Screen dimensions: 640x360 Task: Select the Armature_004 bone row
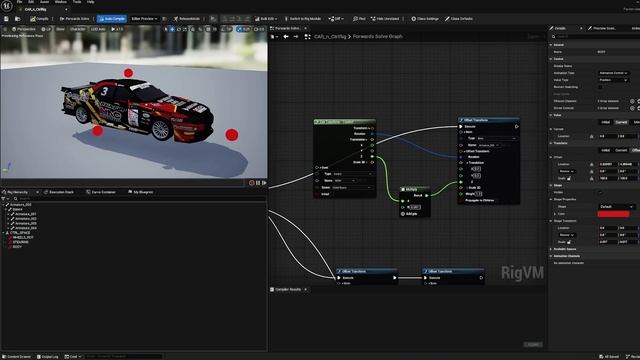click(25, 228)
